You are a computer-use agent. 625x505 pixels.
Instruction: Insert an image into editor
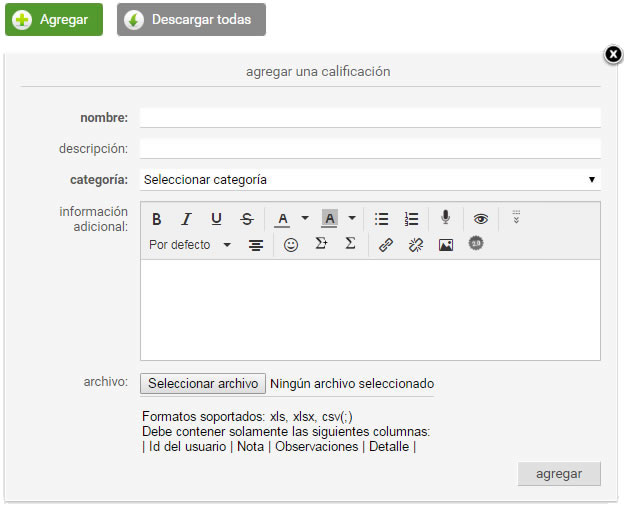tap(446, 244)
